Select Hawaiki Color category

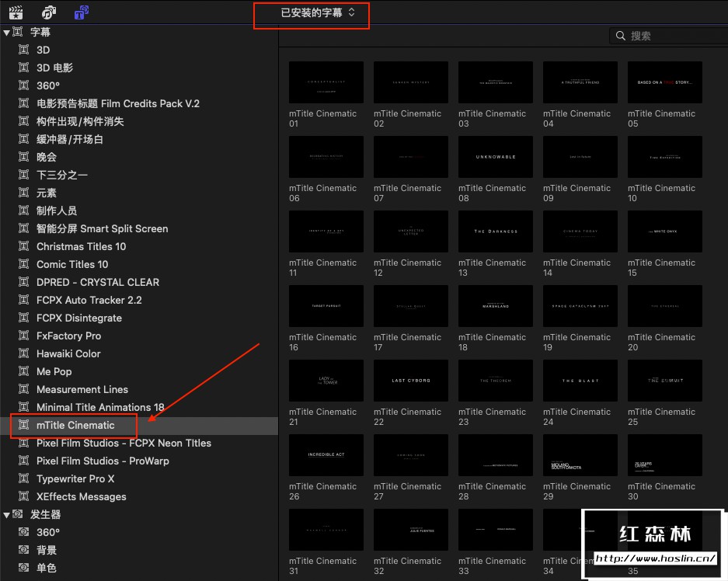[x=68, y=353]
